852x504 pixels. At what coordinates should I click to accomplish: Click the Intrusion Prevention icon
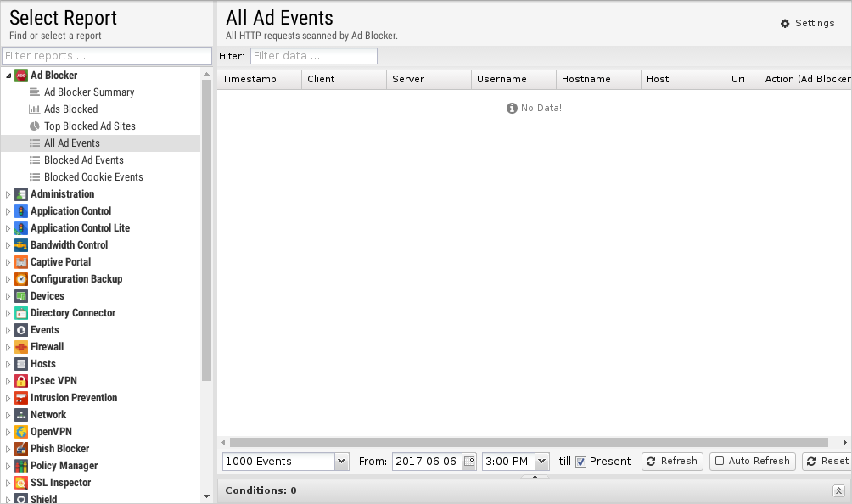click(21, 398)
